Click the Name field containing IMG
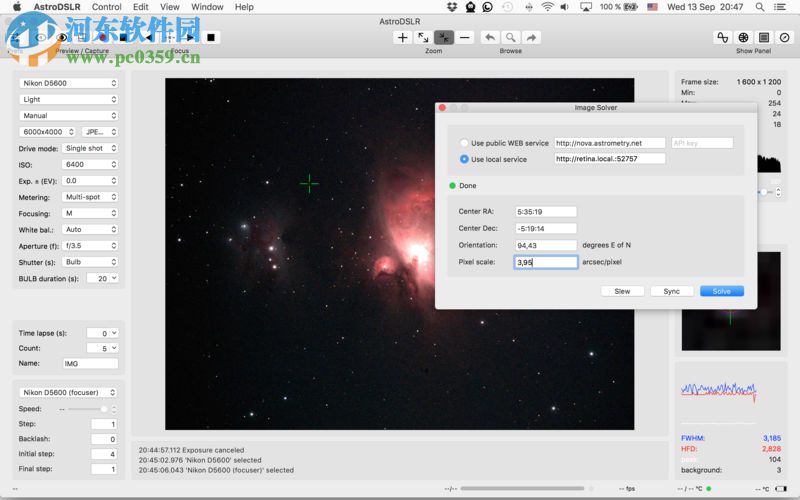800x500 pixels. (x=90, y=363)
